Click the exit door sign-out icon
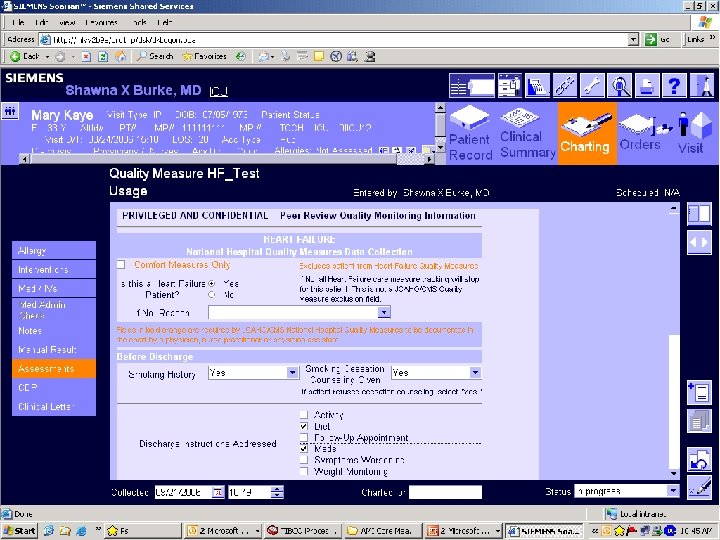This screenshot has height=540, width=720. (703, 85)
